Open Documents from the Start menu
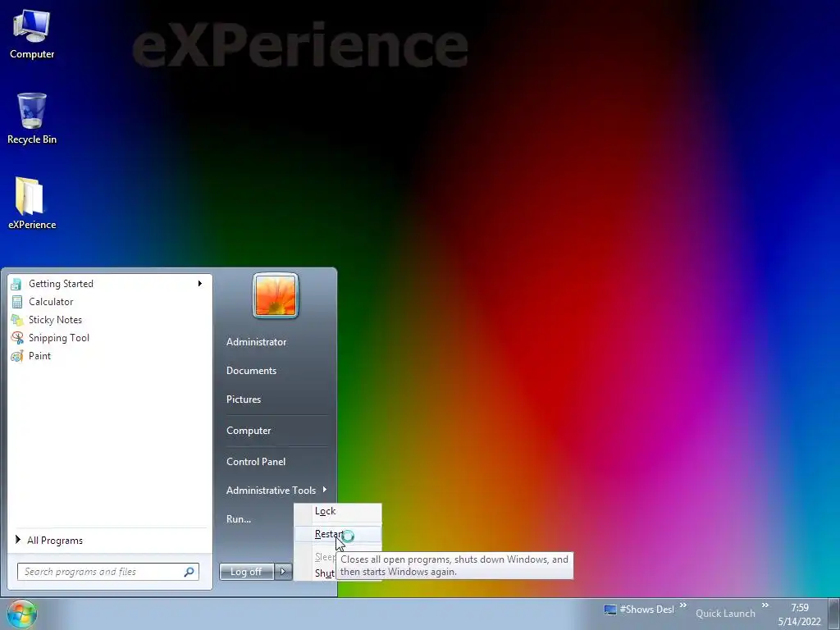Viewport: 840px width, 630px height. tap(251, 371)
